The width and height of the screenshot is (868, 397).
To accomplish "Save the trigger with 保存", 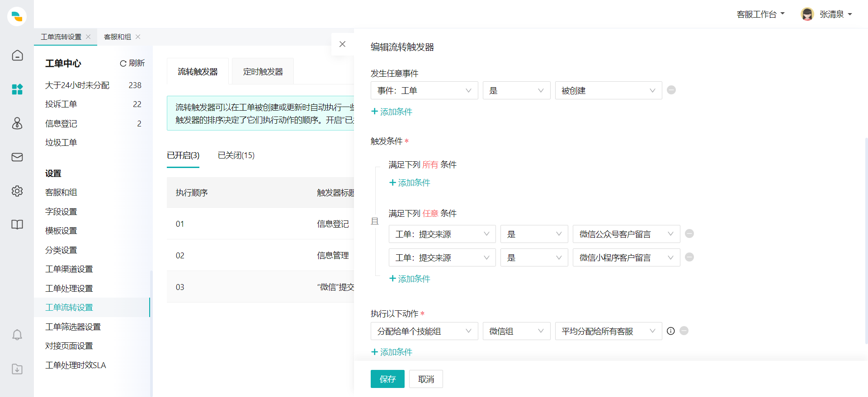I will tap(387, 379).
